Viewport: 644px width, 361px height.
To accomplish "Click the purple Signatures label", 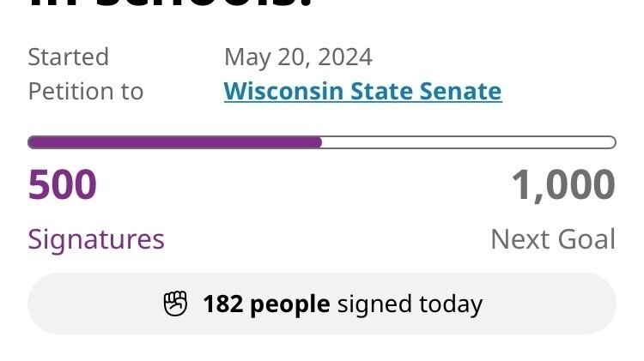I will [96, 238].
